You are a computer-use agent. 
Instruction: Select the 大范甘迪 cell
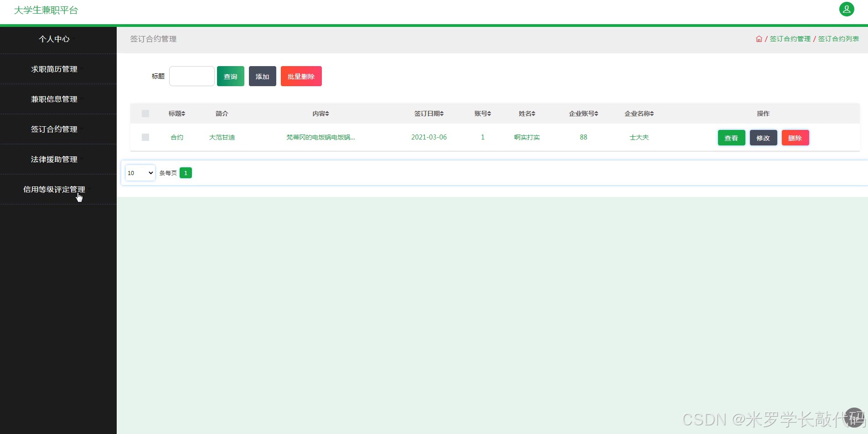click(222, 137)
